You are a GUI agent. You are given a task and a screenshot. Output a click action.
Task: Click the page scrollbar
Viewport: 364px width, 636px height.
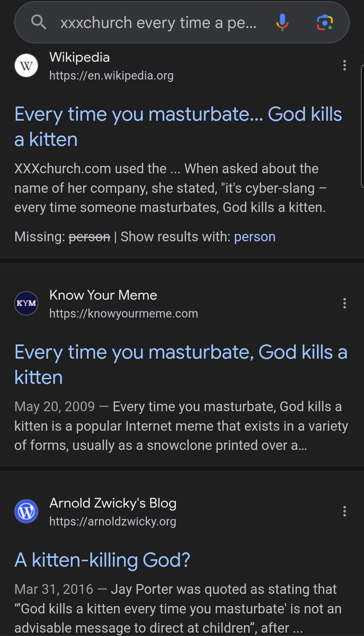coord(362,126)
